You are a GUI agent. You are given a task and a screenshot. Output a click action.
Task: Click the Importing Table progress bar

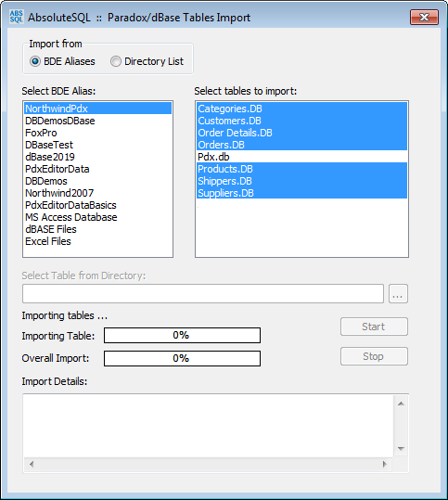182,336
